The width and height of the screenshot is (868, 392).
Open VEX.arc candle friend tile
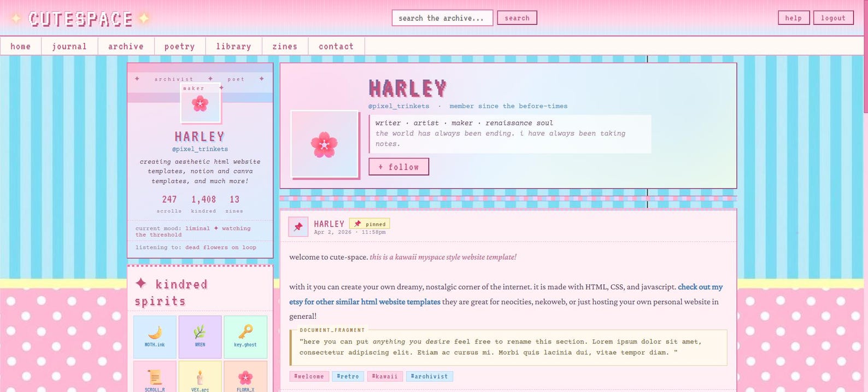[200, 376]
